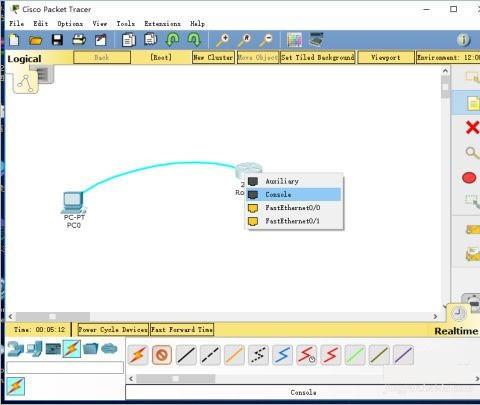Click the Zoom Out magnifier icon
The height and width of the screenshot is (405, 480).
tap(266, 40)
